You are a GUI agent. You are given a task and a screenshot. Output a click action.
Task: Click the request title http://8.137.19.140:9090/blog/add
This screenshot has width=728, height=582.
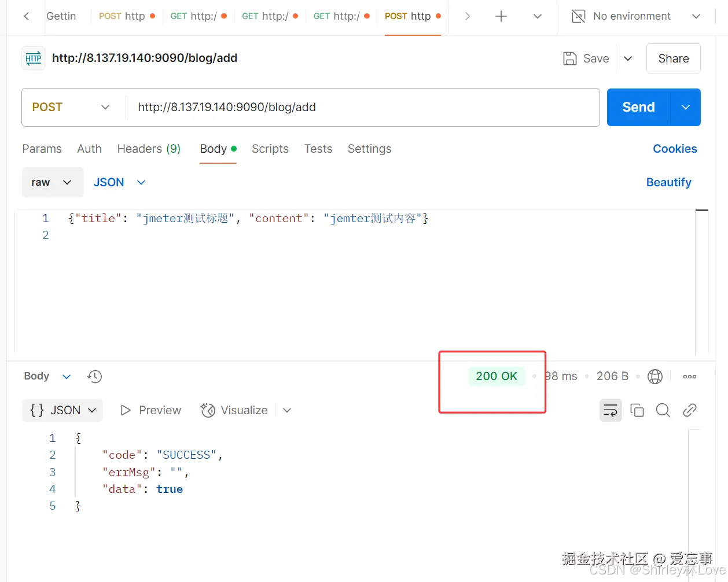[145, 58]
